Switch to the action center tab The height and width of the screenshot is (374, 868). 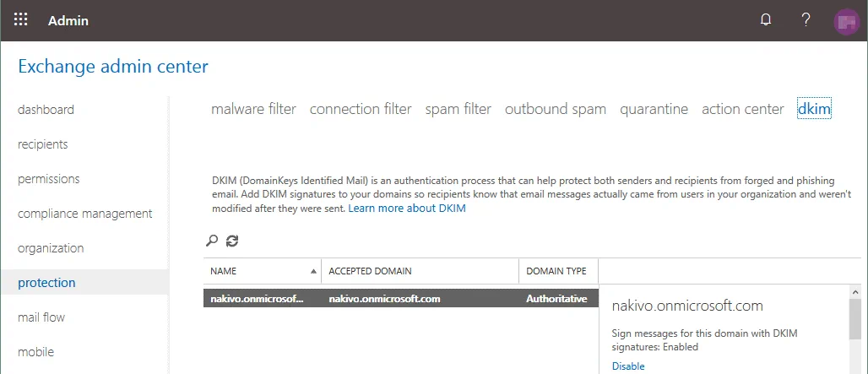point(742,109)
